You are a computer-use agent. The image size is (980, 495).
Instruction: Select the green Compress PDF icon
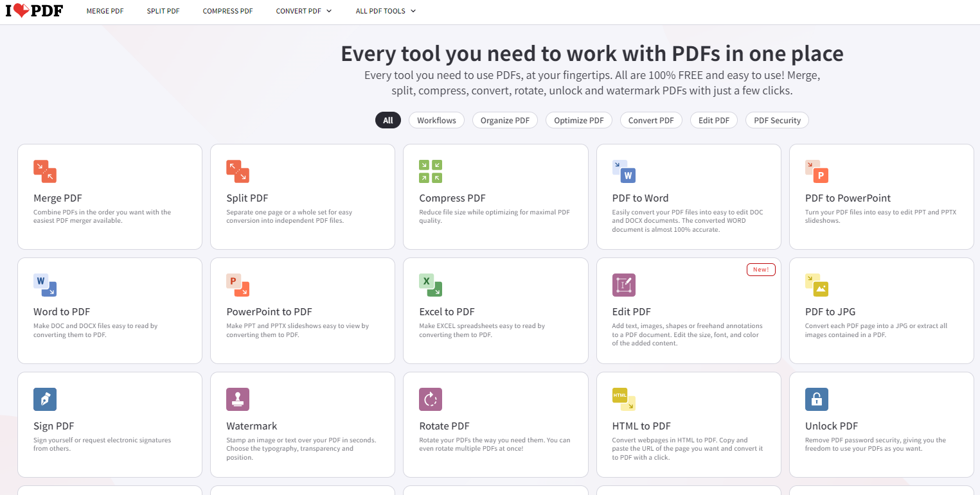(x=431, y=171)
